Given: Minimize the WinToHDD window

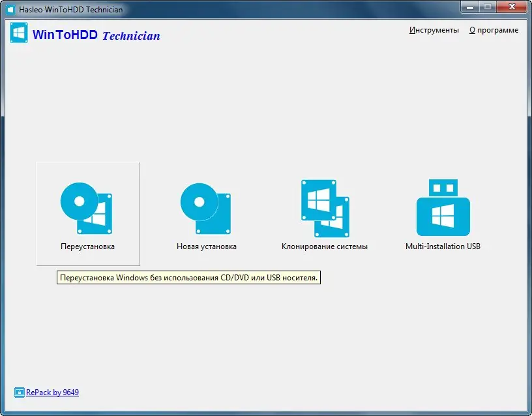Looking at the screenshot, I should point(470,7).
